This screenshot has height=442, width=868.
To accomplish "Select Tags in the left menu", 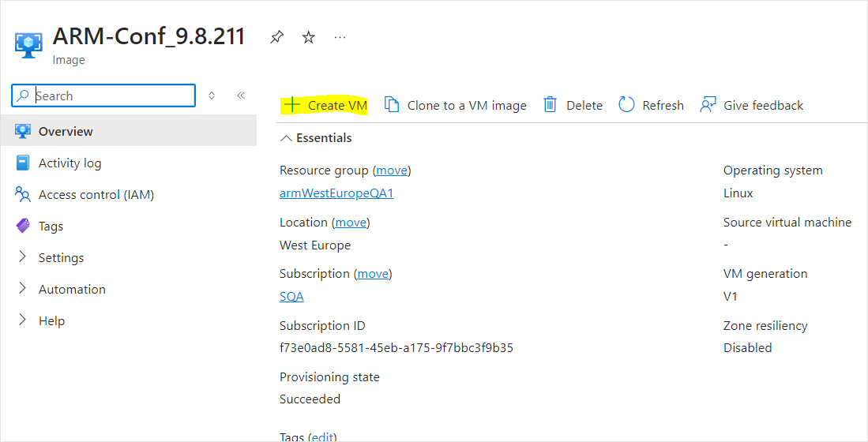I will coord(51,227).
